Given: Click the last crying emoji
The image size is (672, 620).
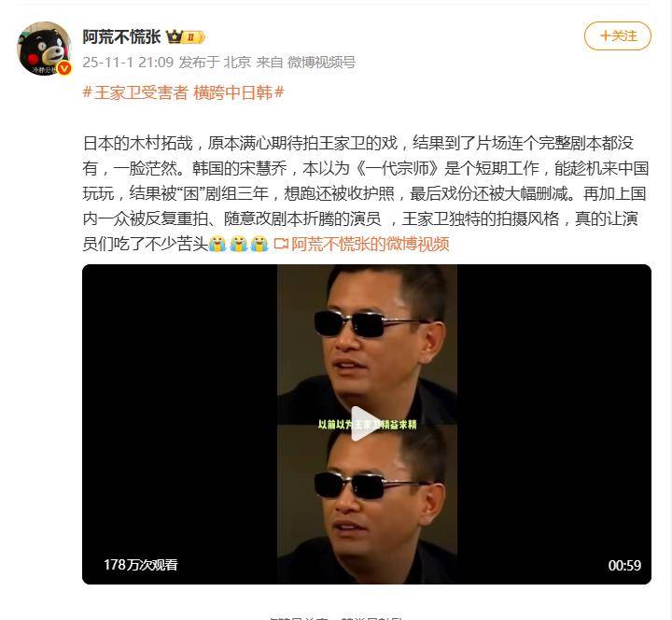Looking at the screenshot, I should click(259, 244).
